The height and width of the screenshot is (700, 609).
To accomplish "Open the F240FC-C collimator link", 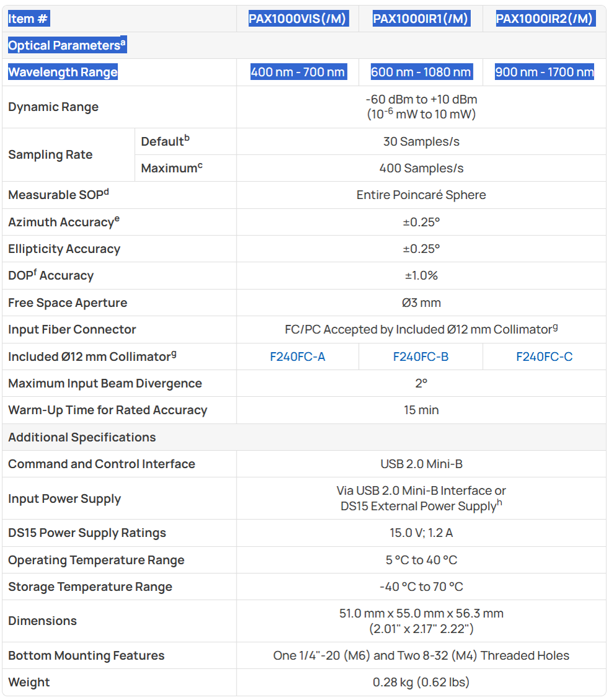I will click(545, 357).
